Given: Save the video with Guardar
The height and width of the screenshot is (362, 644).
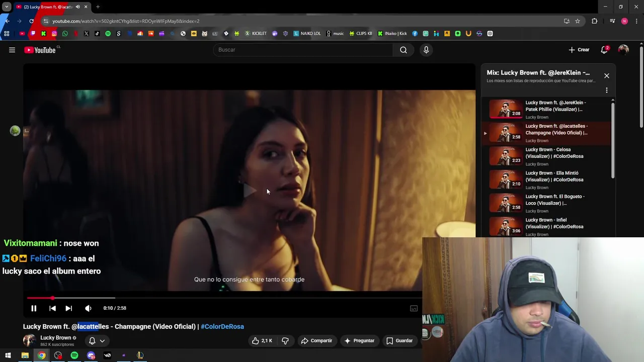Looking at the screenshot, I should [399, 340].
